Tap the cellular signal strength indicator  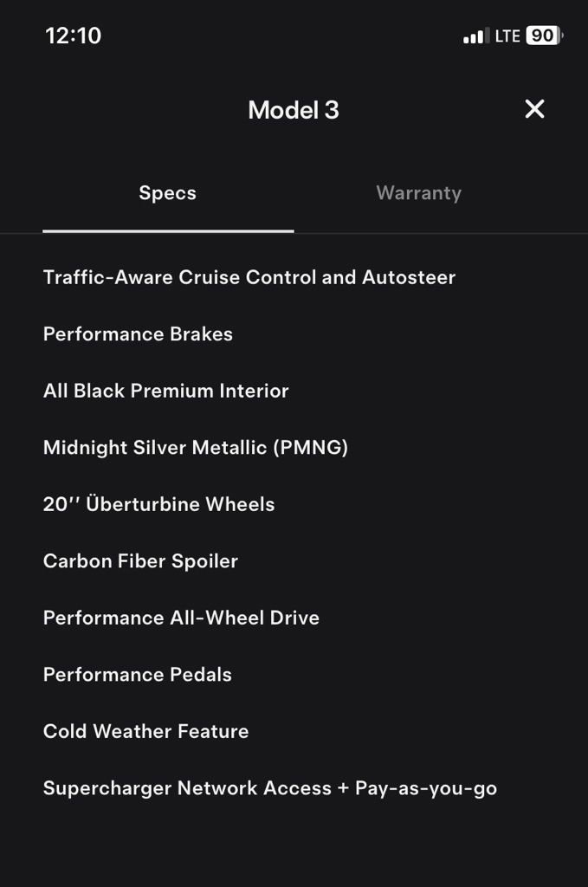[x=475, y=36]
